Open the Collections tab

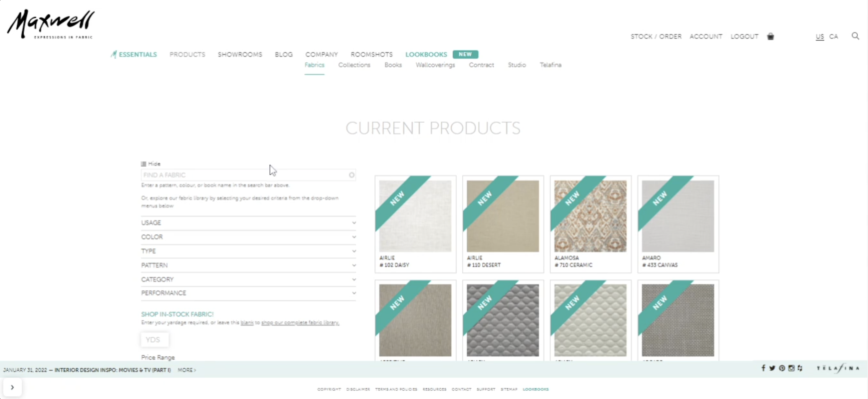[x=354, y=65]
